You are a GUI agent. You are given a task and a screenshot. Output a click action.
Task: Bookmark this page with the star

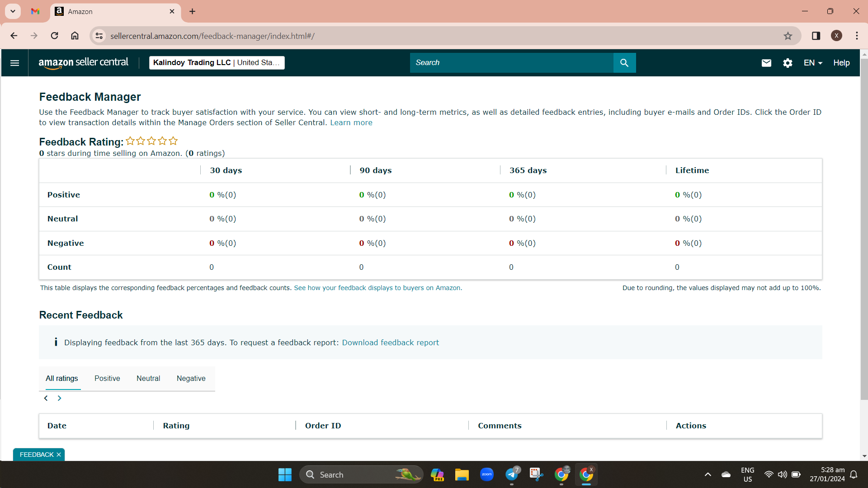pos(788,36)
